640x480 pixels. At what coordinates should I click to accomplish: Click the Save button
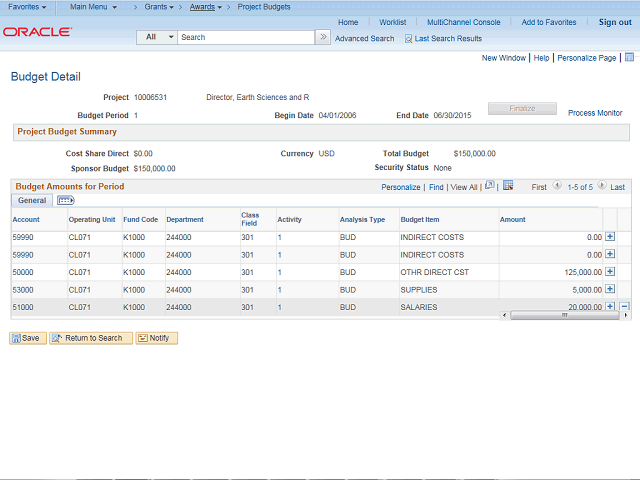click(x=26, y=338)
